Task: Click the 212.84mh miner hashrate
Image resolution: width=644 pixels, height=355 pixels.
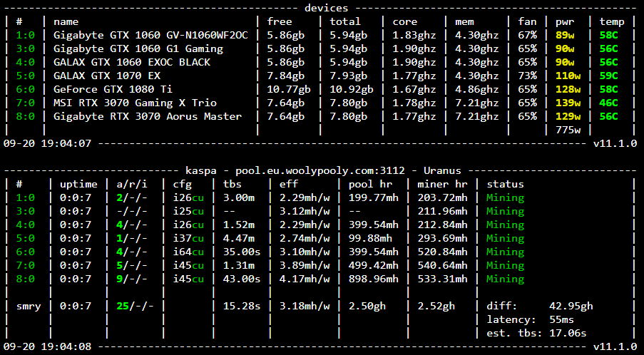Action: [x=442, y=225]
